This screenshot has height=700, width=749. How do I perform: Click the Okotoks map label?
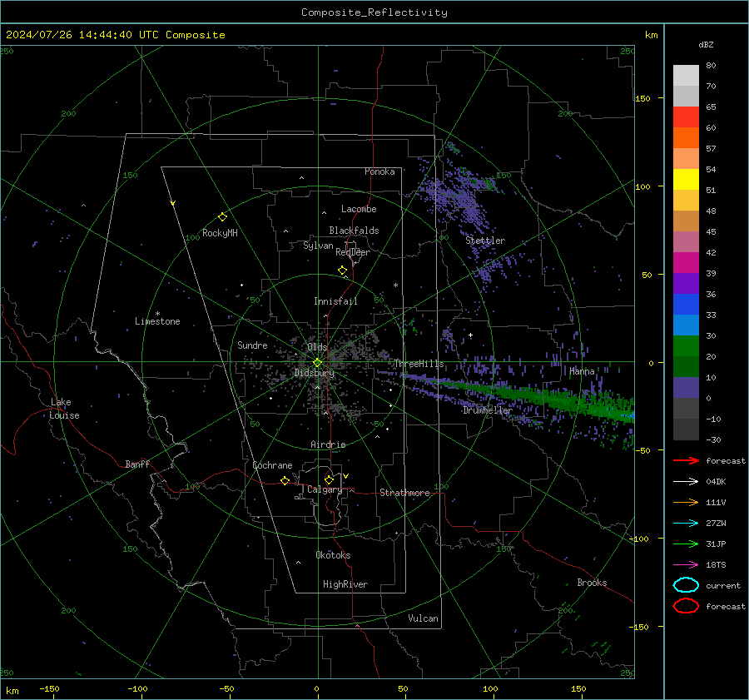[x=333, y=555]
